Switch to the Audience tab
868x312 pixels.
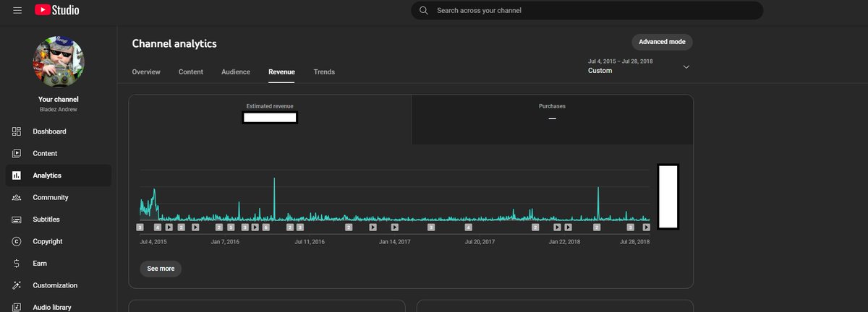coord(236,72)
